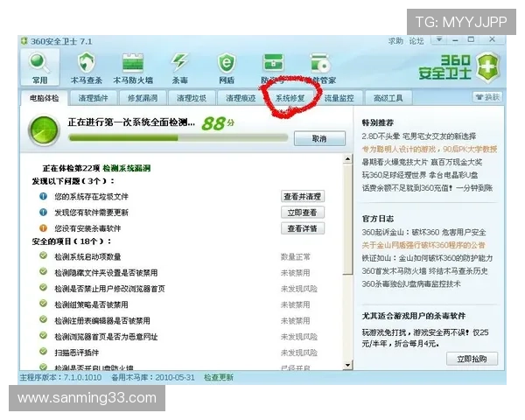Open 木马防火墙 firewall tool
This screenshot has width=525, height=420.
point(133,63)
